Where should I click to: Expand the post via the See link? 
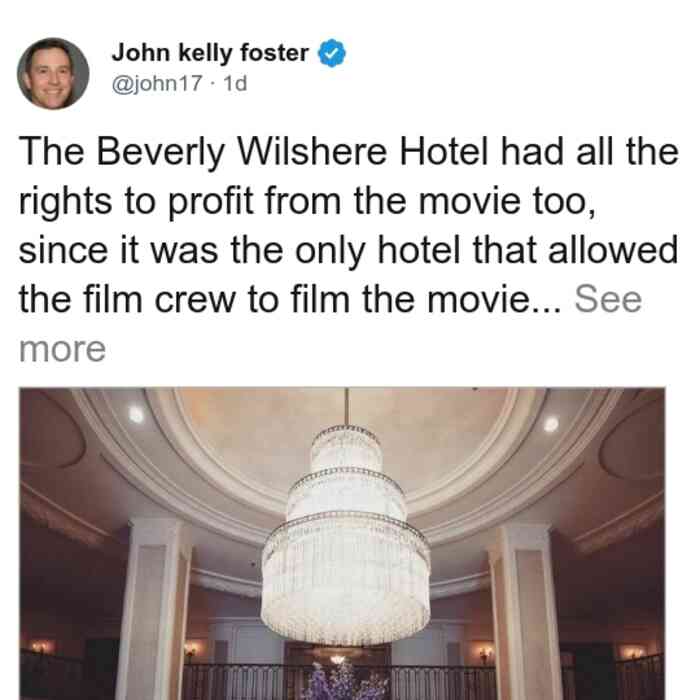click(608, 299)
